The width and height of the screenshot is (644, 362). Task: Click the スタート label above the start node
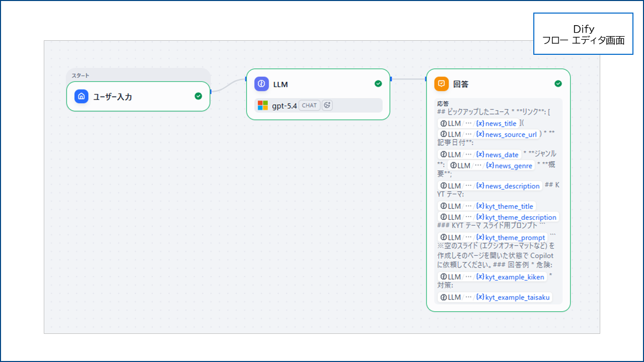tap(80, 75)
